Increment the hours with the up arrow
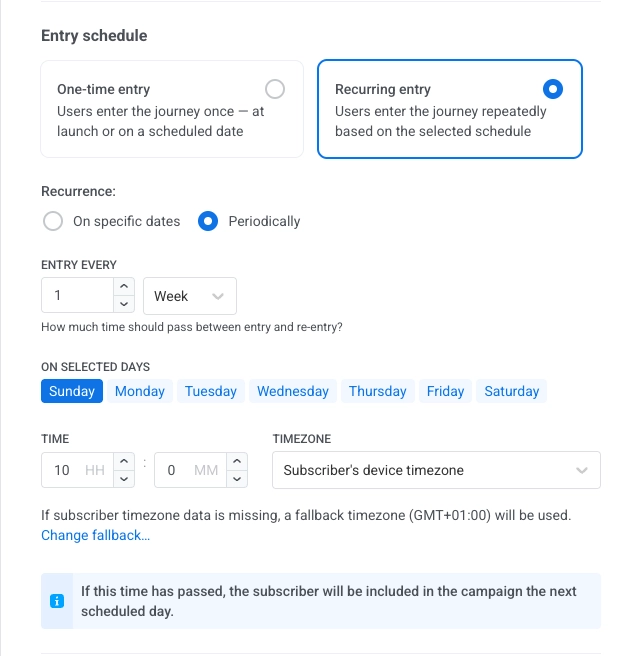The height and width of the screenshot is (656, 627). (x=124, y=461)
